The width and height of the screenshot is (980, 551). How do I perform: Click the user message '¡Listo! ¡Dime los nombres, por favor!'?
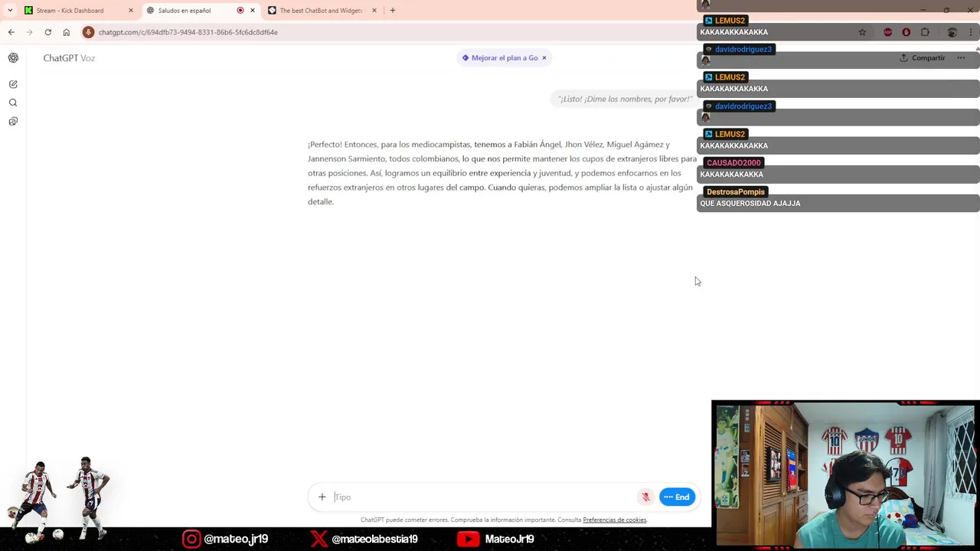[625, 99]
